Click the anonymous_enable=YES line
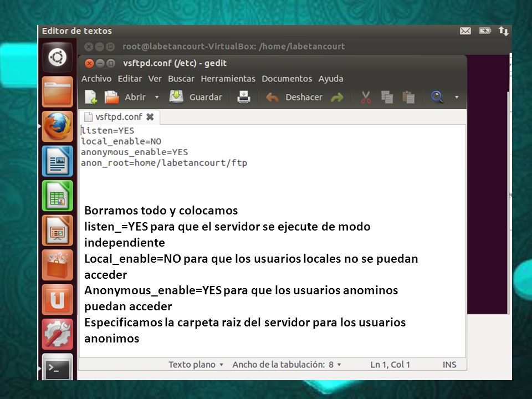Viewport: 532px width, 399px height. coord(134,152)
